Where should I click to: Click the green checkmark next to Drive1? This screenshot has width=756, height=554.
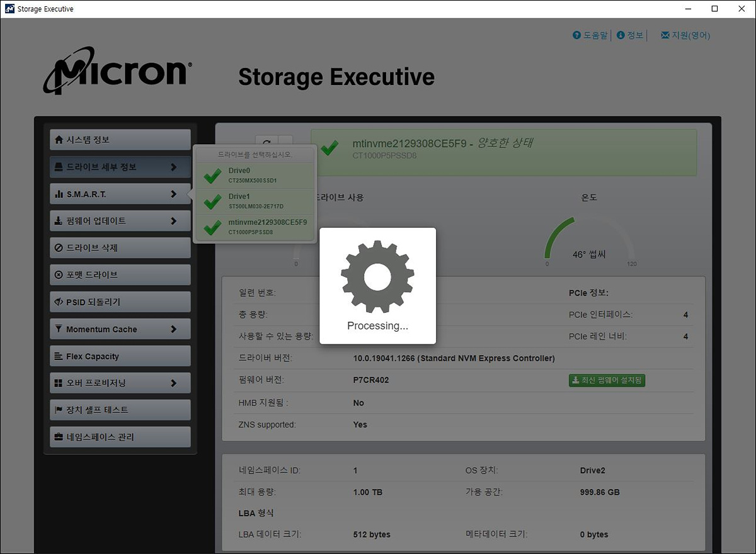[212, 202]
